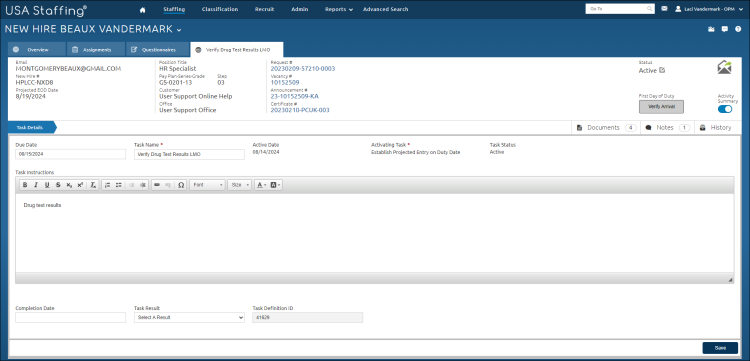Image resolution: width=750 pixels, height=361 pixels.
Task: Remove formatting with the Tx icon
Action: 93,185
